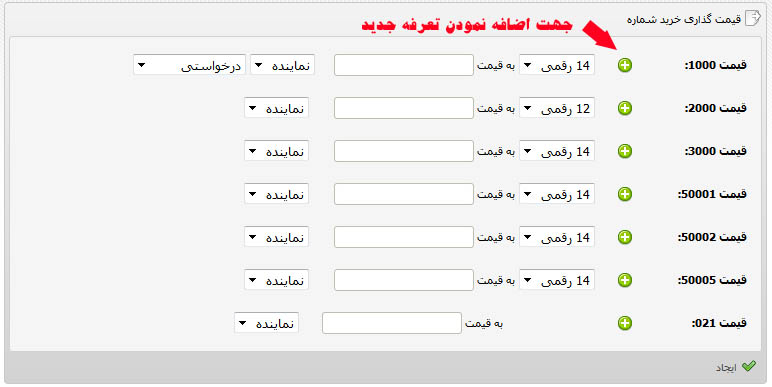Click green plus next to قیمت 021
Screen dimensions: 772x387
[625, 323]
